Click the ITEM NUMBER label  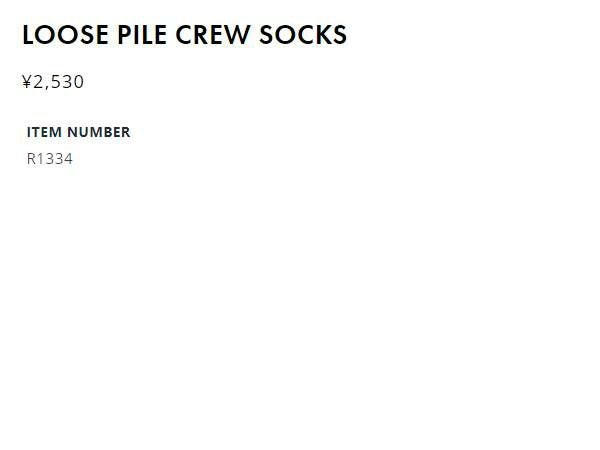click(78, 132)
